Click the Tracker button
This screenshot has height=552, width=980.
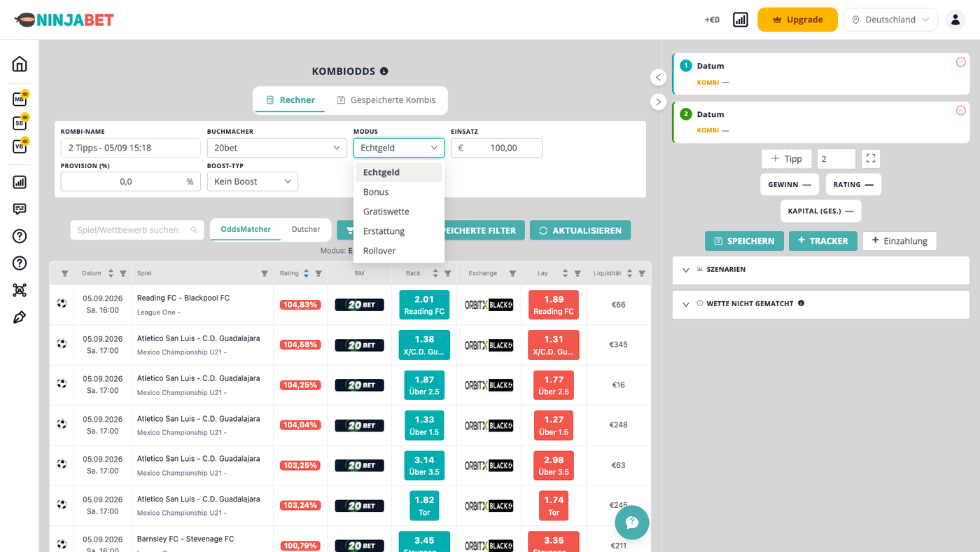pyautogui.click(x=822, y=241)
